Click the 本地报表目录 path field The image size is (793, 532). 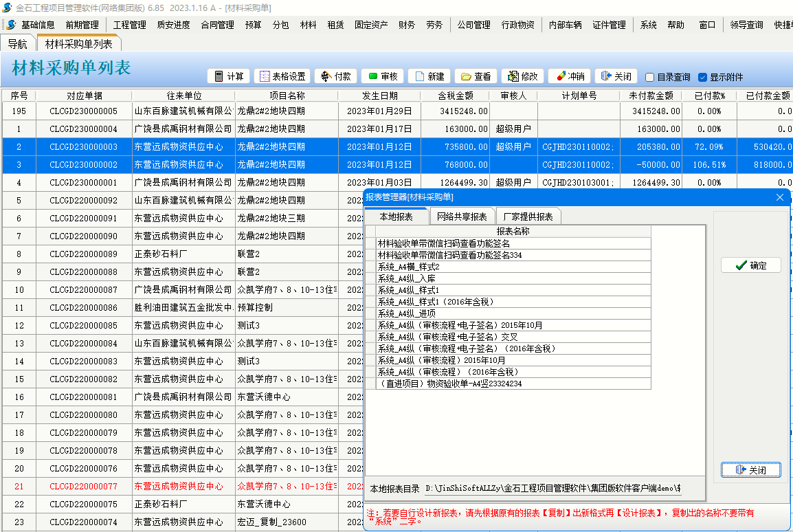pyautogui.click(x=553, y=489)
